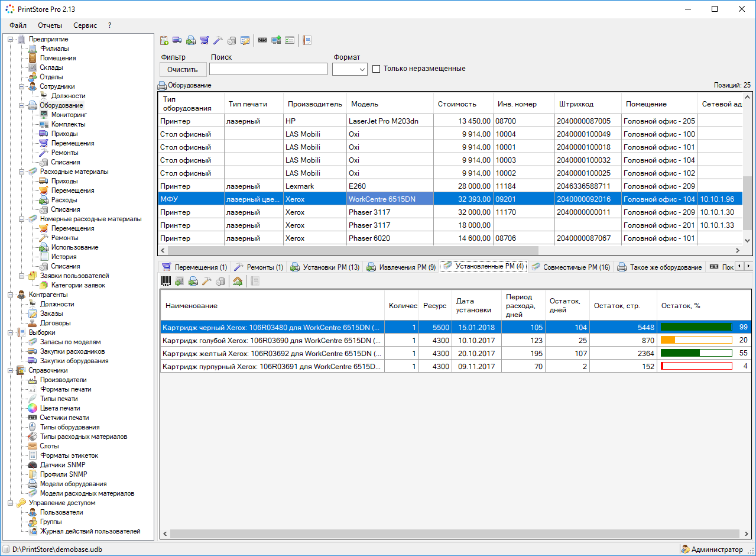Collapse the Предприятие tree node
The image size is (756, 556).
[x=10, y=39]
